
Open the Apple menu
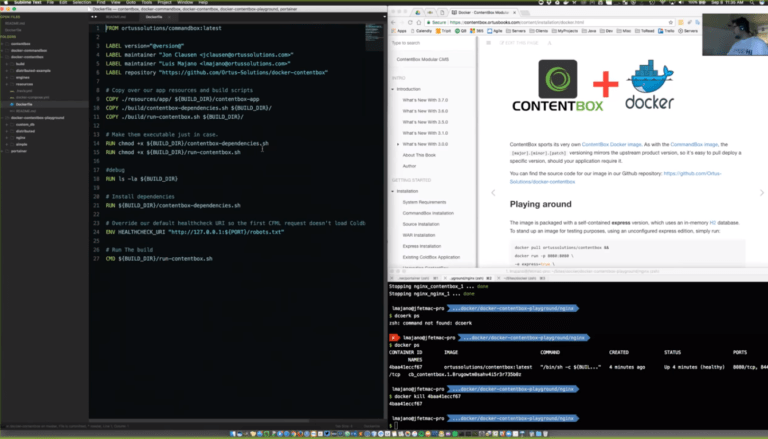(6, 2)
